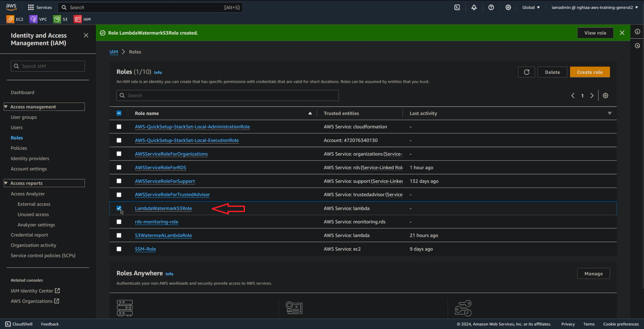Open the AWS home logo
644x329 pixels.
click(11, 7)
